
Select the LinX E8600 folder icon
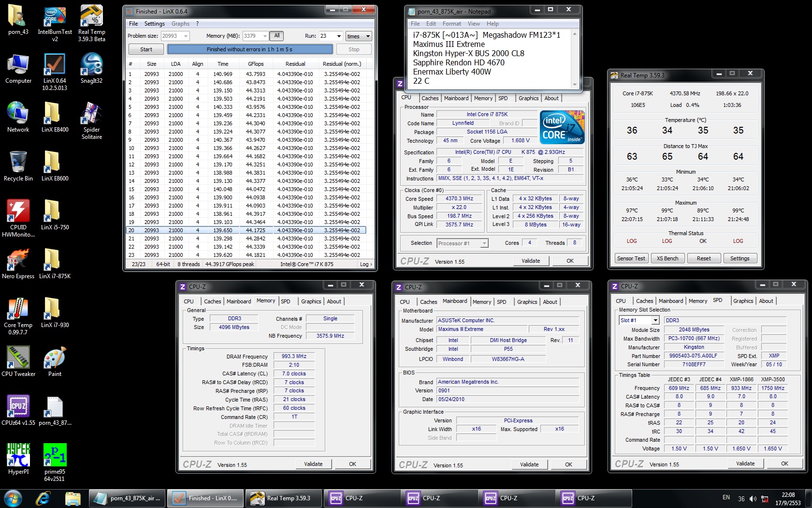coord(55,166)
